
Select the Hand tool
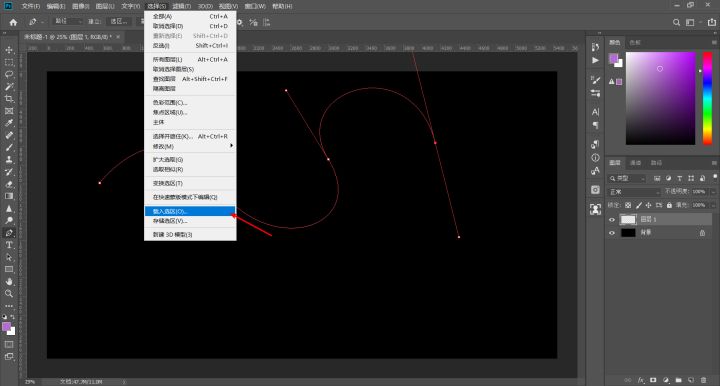[x=9, y=281]
